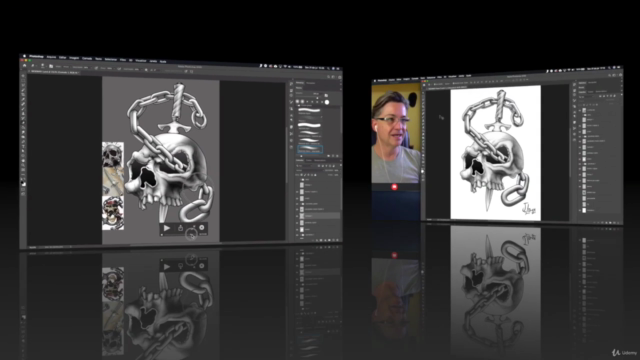640x360 pixels.
Task: Toggle the top layer's eye in right window
Action: pos(580,110)
